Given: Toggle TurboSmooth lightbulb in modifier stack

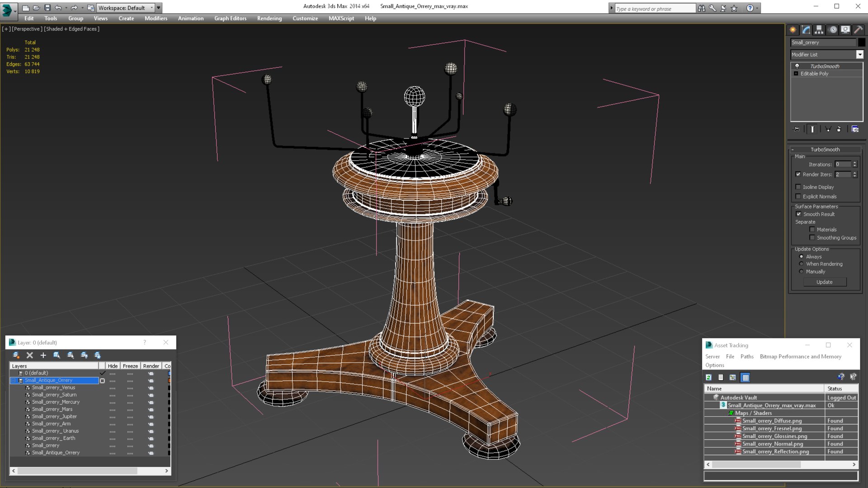Looking at the screenshot, I should [x=797, y=66].
